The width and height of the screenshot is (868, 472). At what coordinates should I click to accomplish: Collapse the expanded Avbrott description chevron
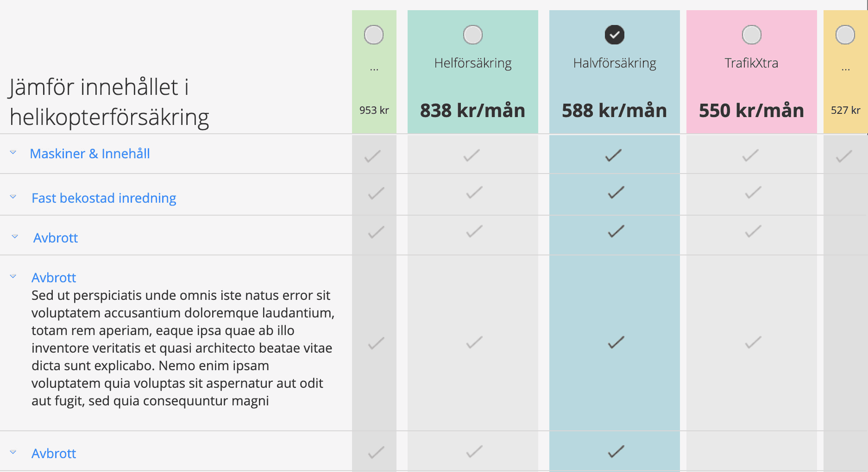[x=13, y=277]
